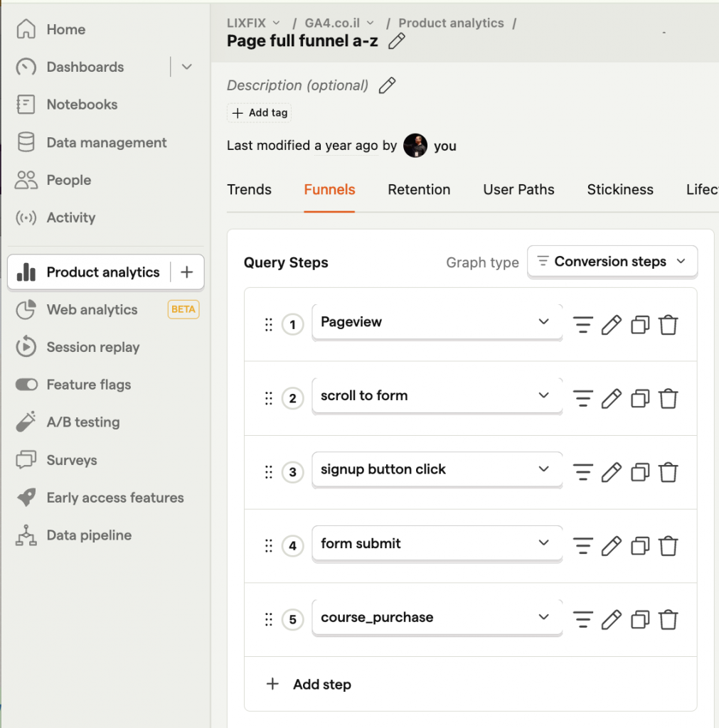This screenshot has height=728, width=719.
Task: Duplicate the scroll to form step
Action: (640, 398)
